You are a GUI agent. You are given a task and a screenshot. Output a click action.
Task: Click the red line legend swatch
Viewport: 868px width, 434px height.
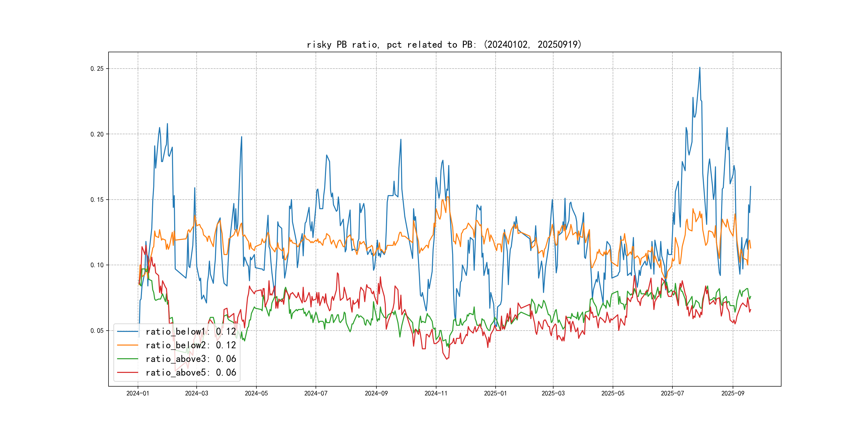pyautogui.click(x=127, y=373)
